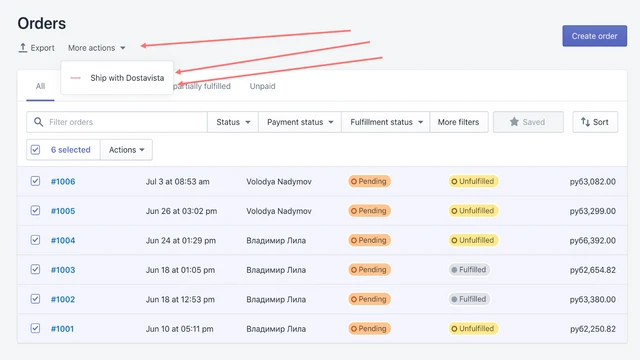640x360 pixels.
Task: Uncheck the checkbox for order #1004
Action: click(x=36, y=240)
